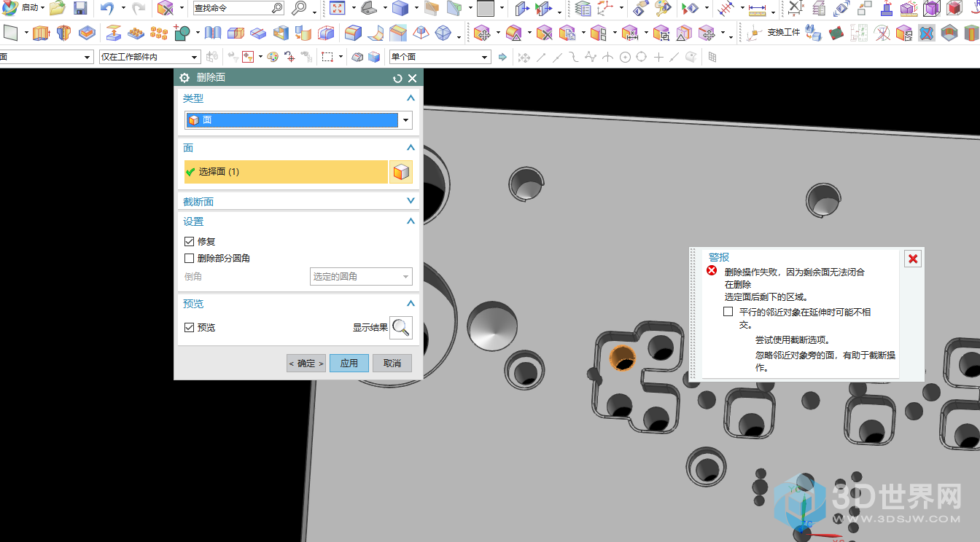Click the 确定 button
Image resolution: width=980 pixels, height=542 pixels.
(x=306, y=363)
